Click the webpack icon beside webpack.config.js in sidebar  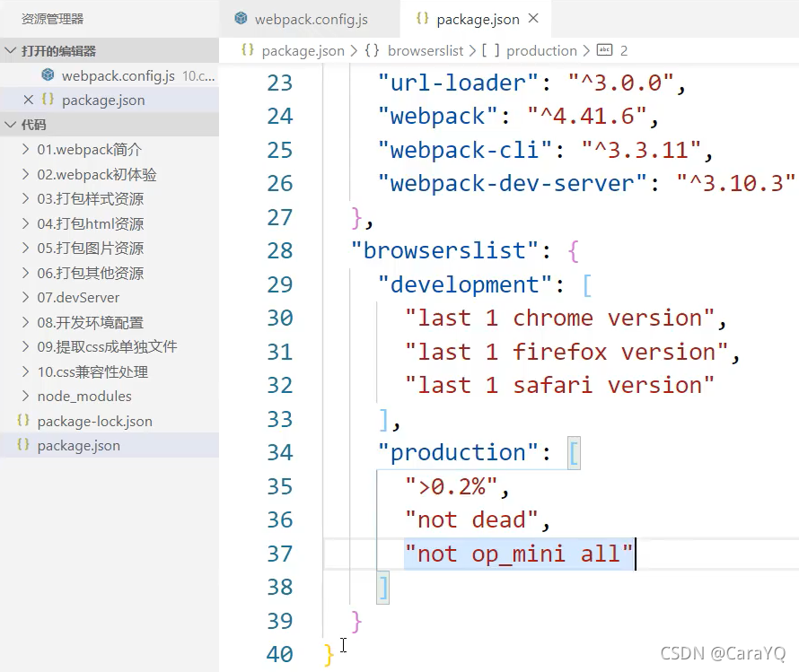coord(48,75)
